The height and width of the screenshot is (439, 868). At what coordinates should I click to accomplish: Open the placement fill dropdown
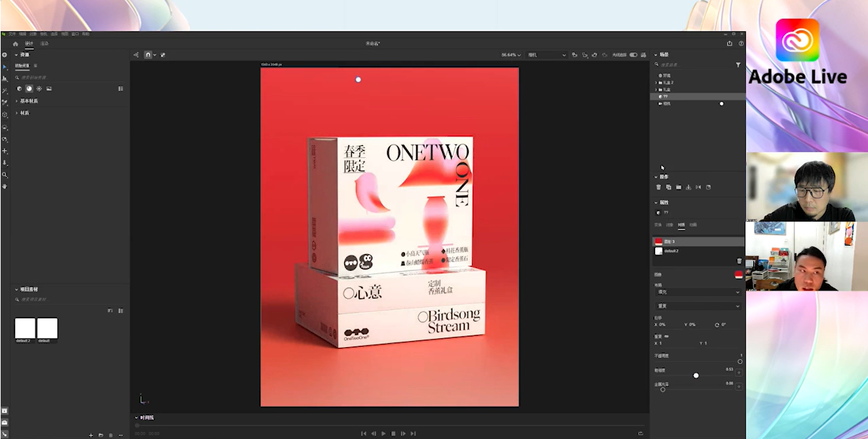(x=698, y=292)
